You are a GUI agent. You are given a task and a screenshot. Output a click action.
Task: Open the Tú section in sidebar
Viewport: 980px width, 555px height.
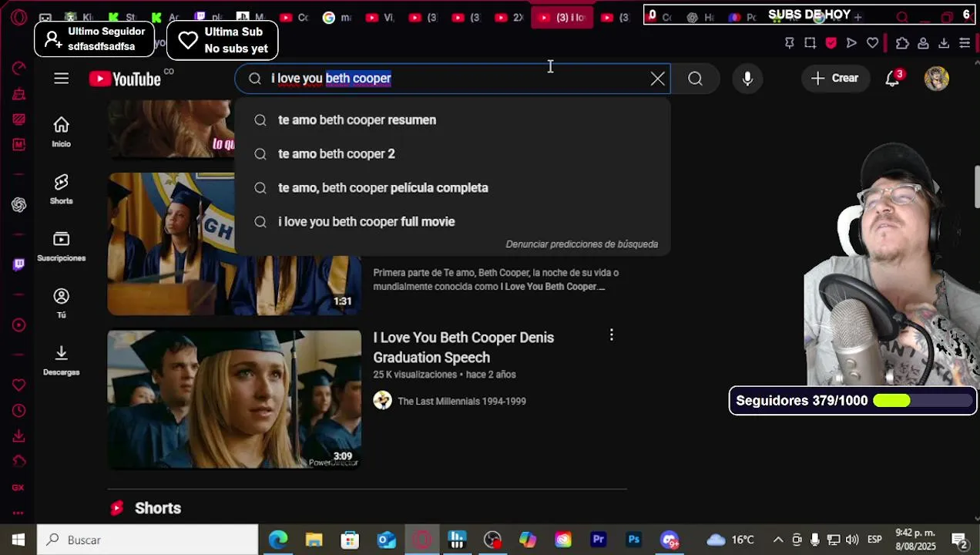pos(62,303)
